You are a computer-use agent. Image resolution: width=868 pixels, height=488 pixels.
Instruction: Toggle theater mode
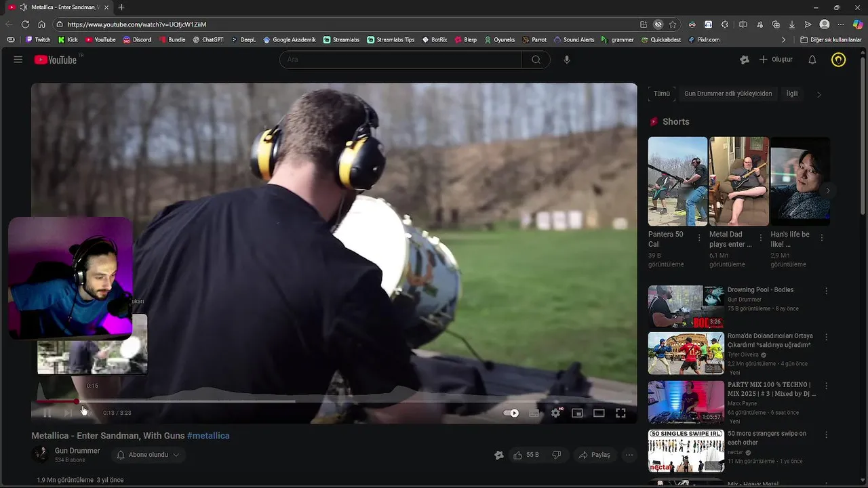click(599, 413)
